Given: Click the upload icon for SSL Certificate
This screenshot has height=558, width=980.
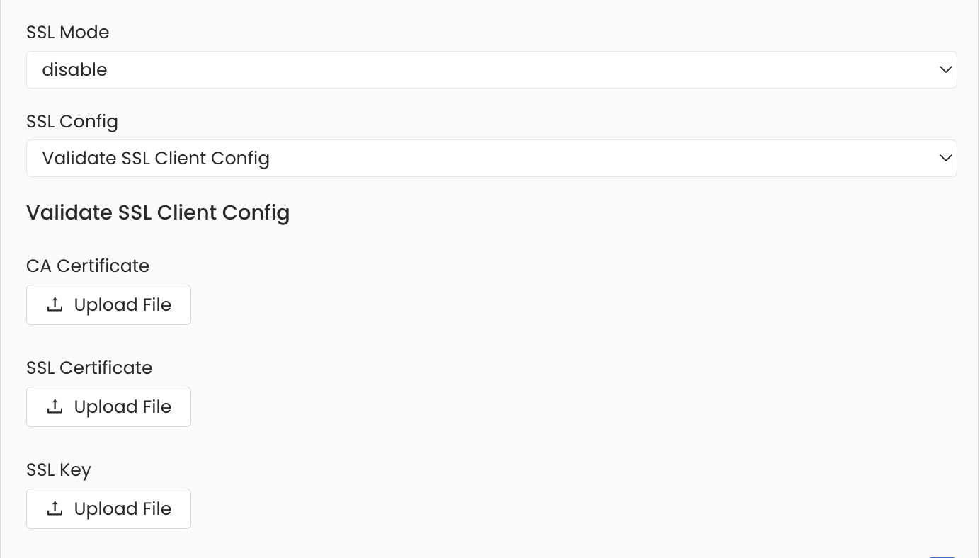Looking at the screenshot, I should 55,406.
